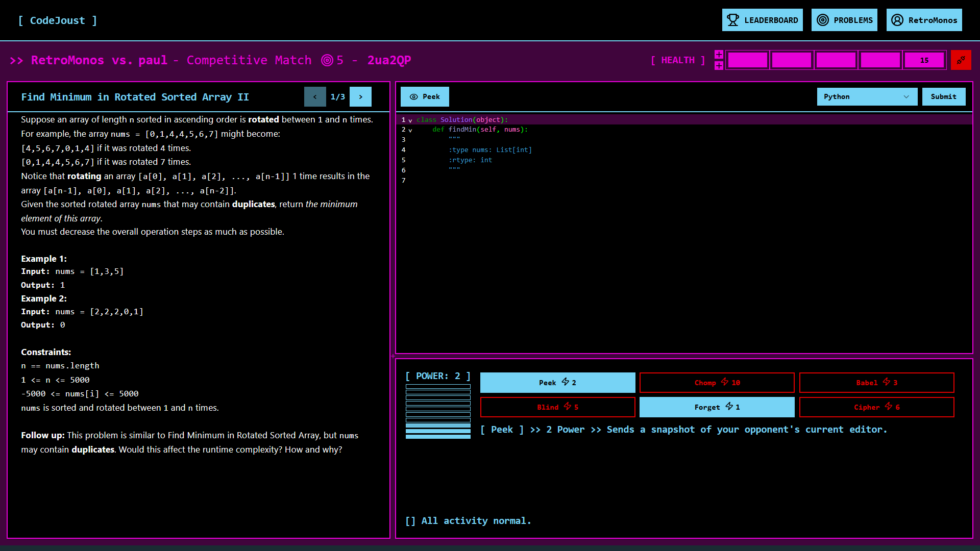
Task: Select the Chomp power costing 10
Action: [x=717, y=383]
